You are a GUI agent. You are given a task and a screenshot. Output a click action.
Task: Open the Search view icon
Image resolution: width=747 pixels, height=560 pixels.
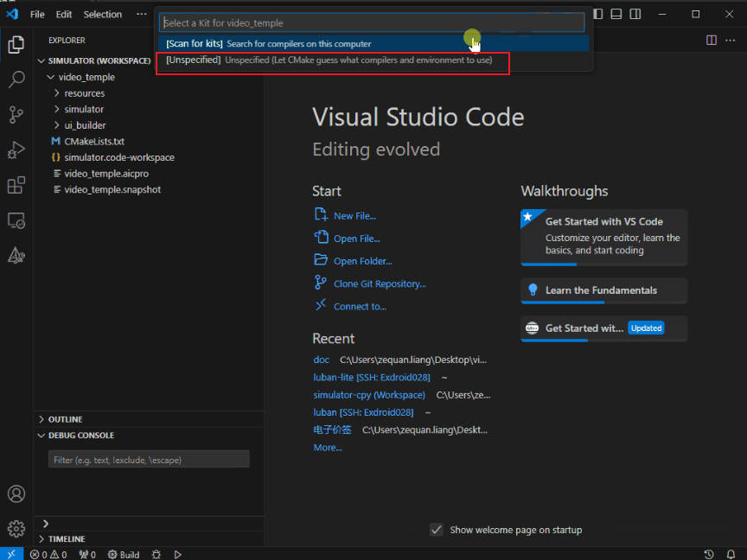[x=16, y=80]
